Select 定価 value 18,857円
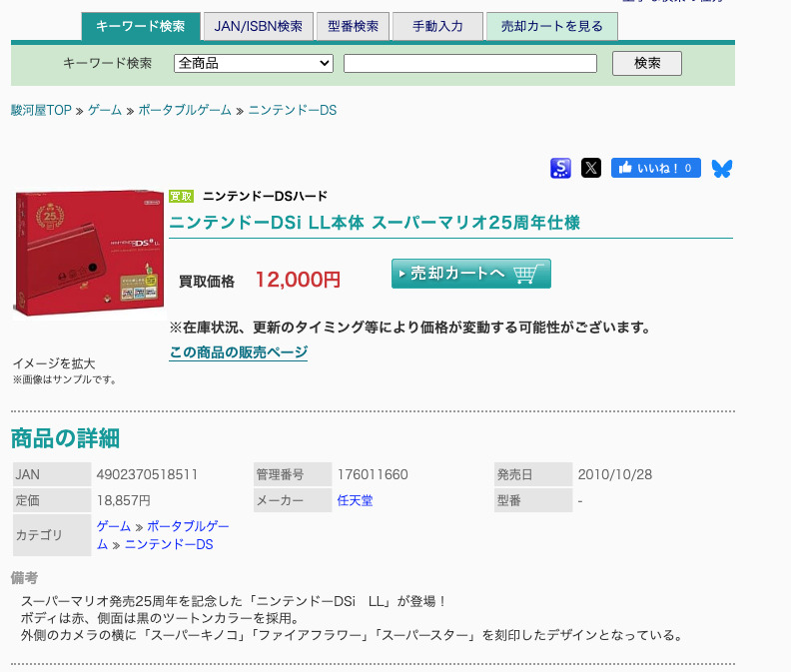This screenshot has width=791, height=672. point(124,500)
